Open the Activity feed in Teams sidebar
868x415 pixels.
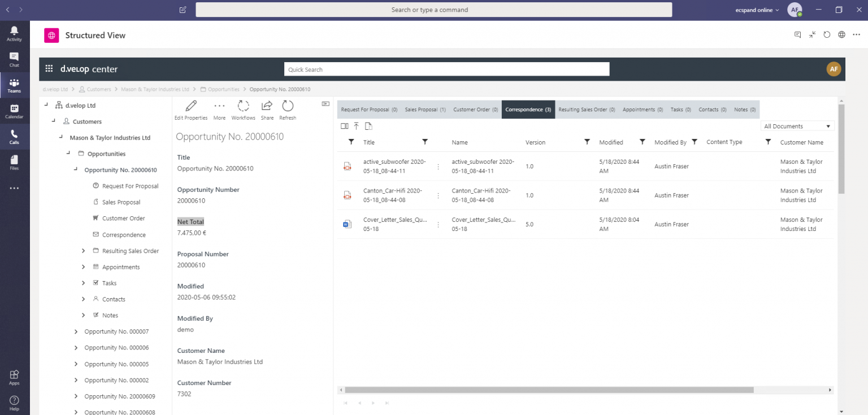click(x=14, y=33)
